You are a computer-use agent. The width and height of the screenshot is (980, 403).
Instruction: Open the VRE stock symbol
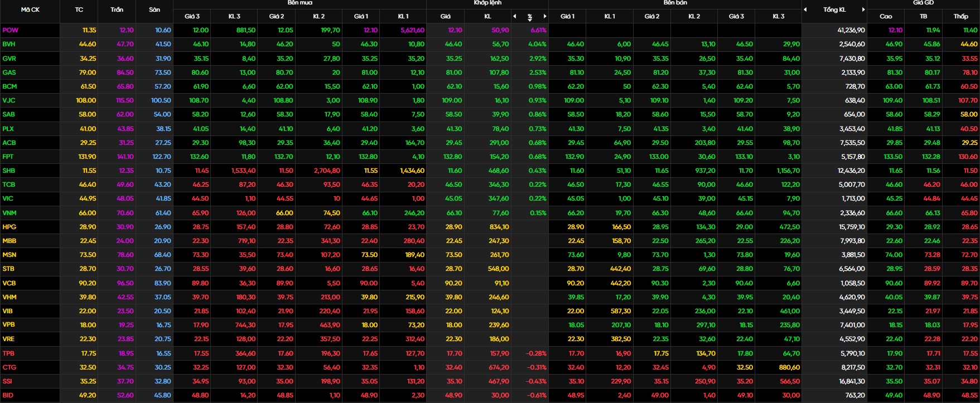tap(8, 339)
